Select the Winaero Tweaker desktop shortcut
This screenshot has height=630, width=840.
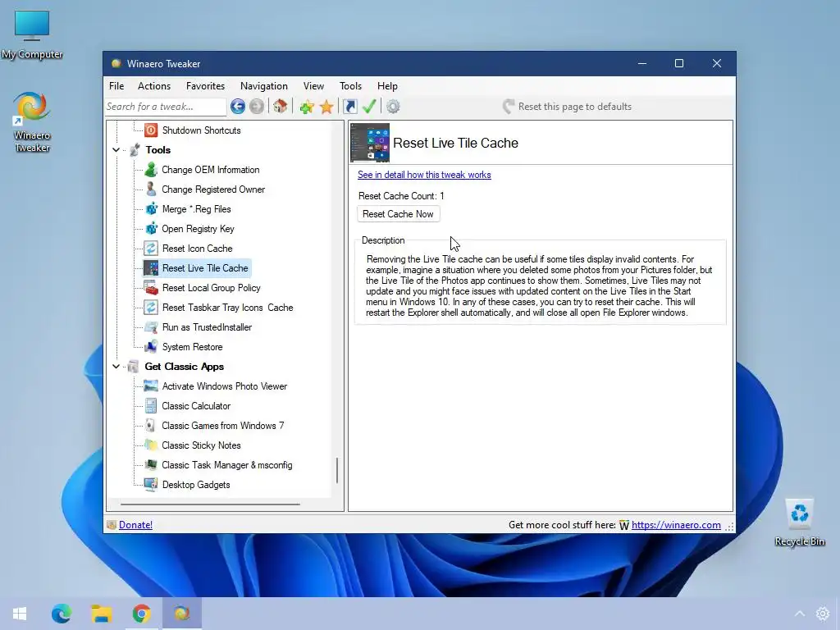[32, 122]
